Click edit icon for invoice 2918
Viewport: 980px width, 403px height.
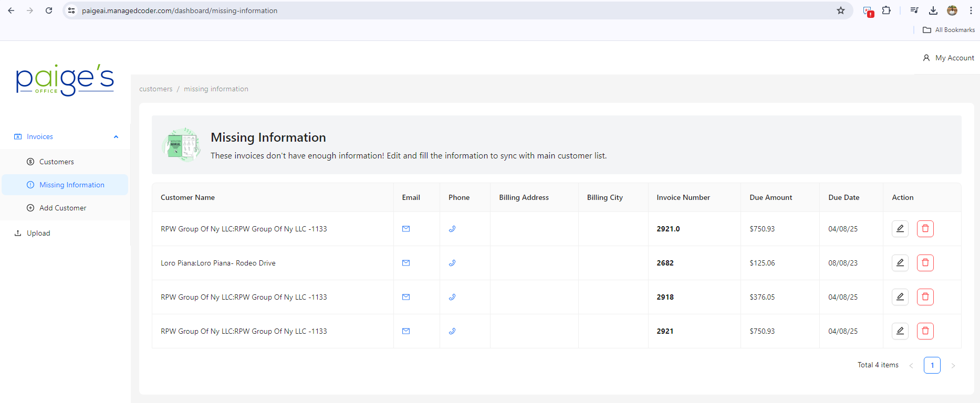point(900,297)
